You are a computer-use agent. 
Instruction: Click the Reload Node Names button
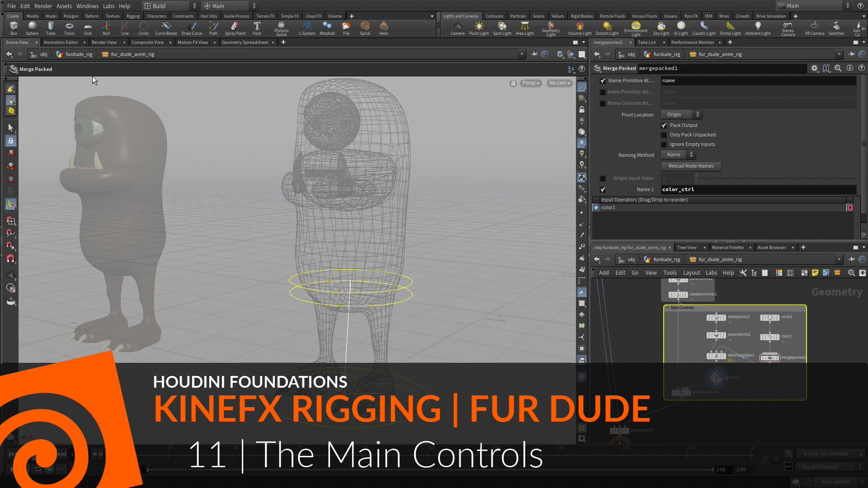click(691, 166)
